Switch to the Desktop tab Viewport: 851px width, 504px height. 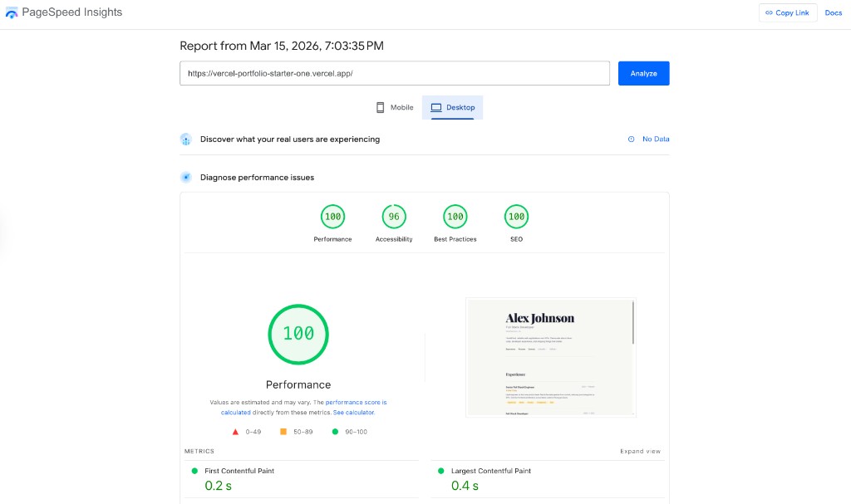pos(453,108)
